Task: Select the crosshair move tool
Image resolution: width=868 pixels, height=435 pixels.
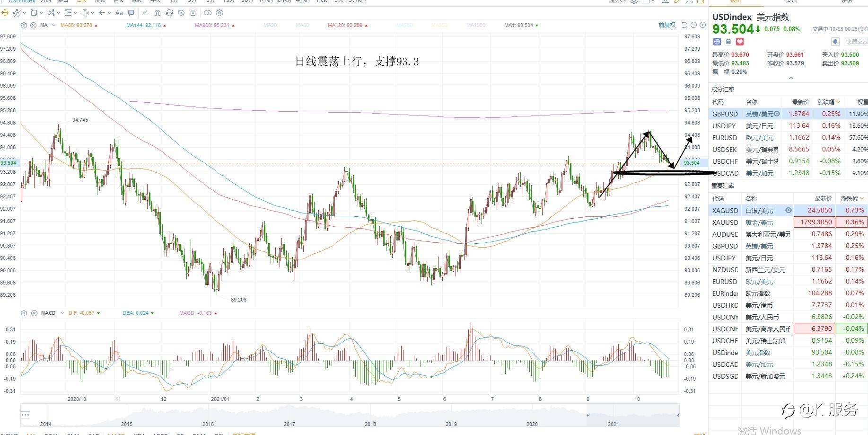Action: (5, 13)
